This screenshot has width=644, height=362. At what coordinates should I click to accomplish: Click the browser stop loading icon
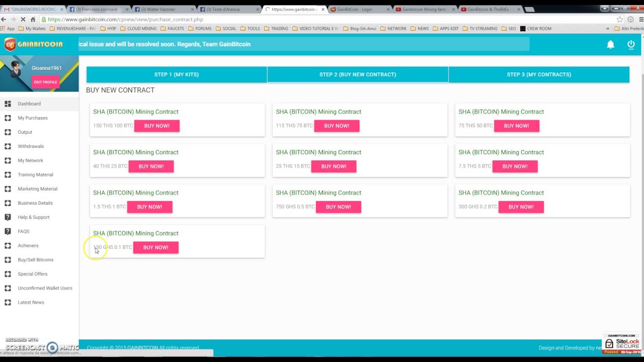point(23,19)
